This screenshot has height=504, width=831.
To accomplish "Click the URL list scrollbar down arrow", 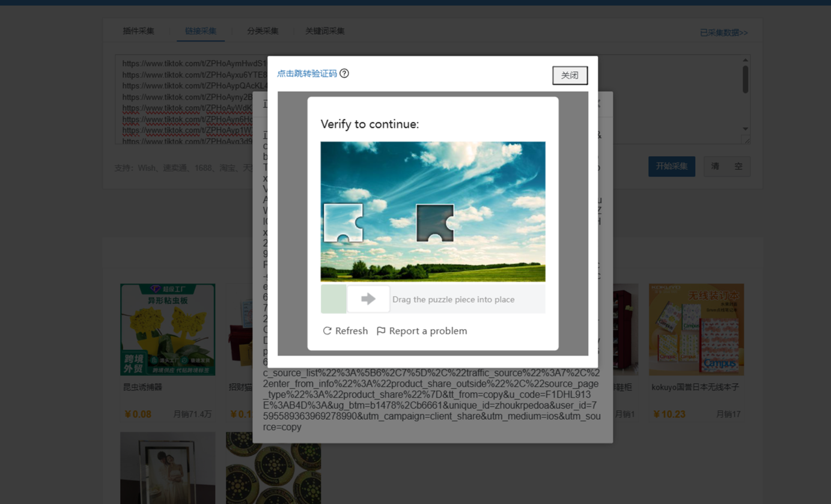I will coord(745,129).
